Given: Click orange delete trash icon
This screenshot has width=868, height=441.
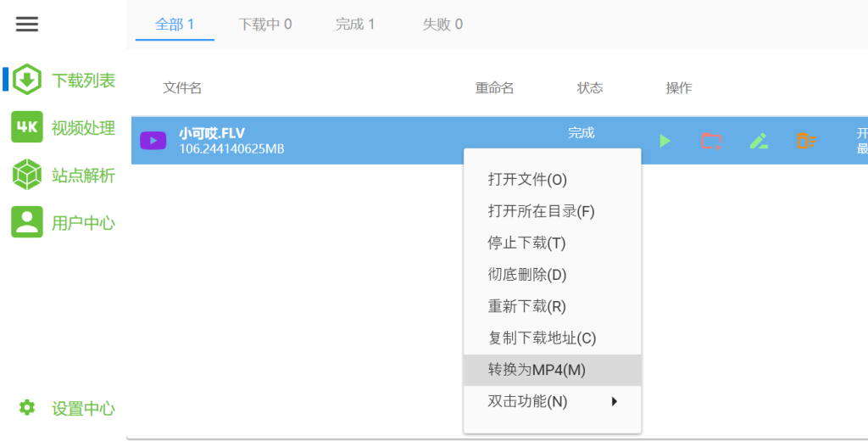Looking at the screenshot, I should (807, 141).
